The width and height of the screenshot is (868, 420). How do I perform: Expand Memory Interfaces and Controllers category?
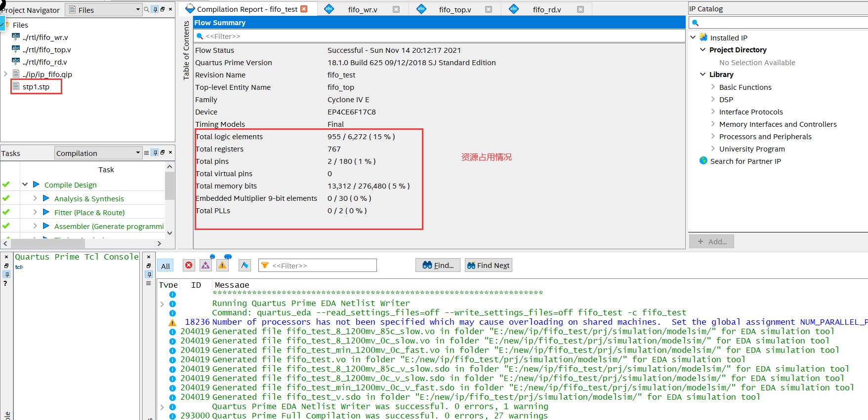click(x=713, y=124)
